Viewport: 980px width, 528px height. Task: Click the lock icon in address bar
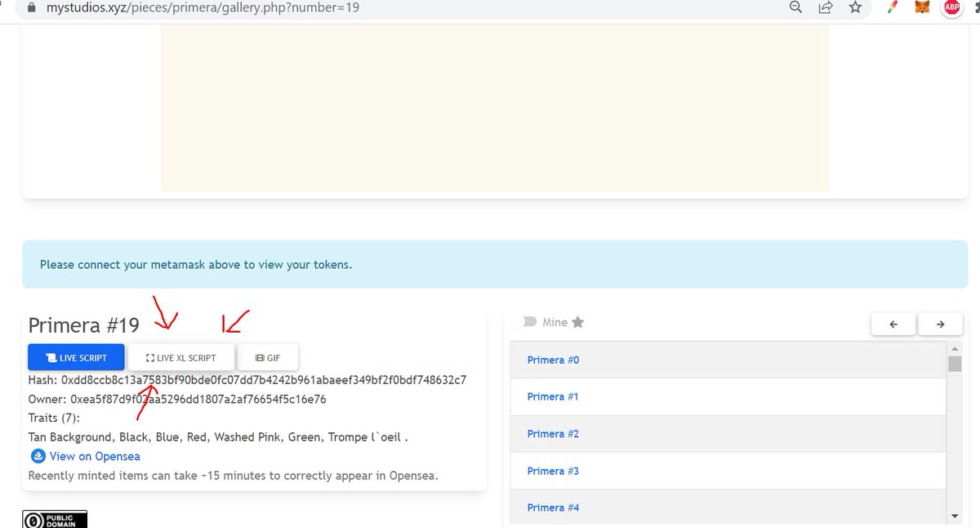click(32, 7)
